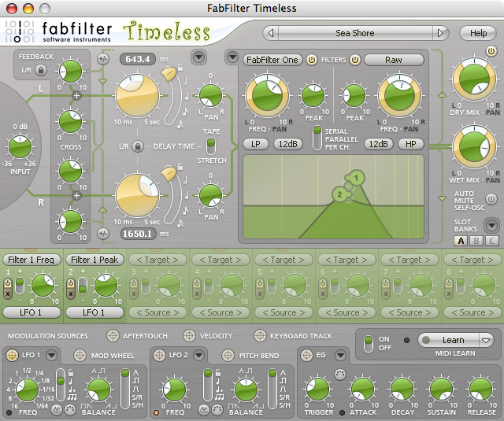Click filter node 2 in display
This screenshot has width=504, height=421.
point(339,194)
